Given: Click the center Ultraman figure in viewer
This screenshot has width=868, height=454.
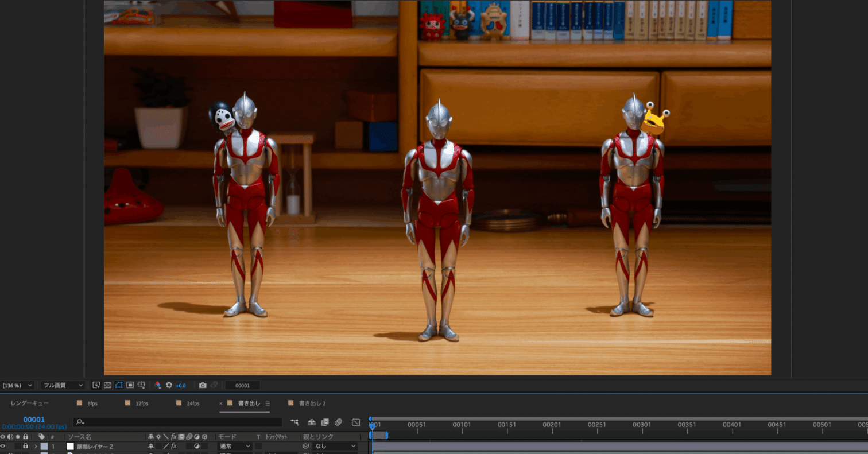Looking at the screenshot, I should (438, 221).
